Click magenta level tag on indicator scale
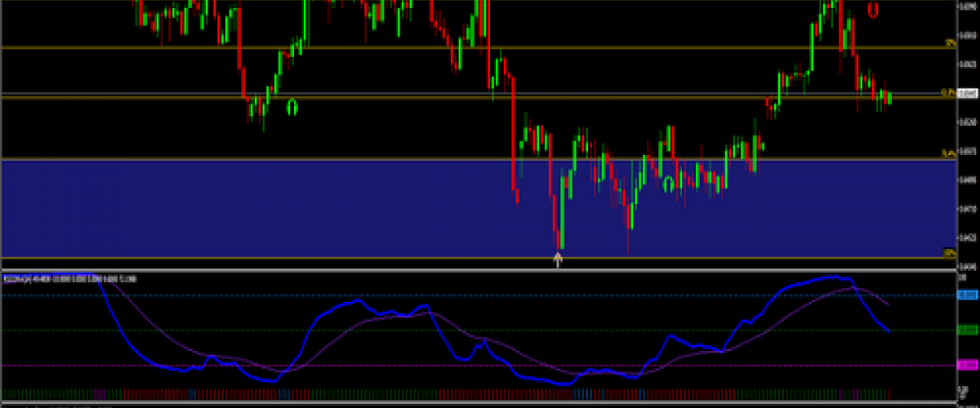 point(968,366)
